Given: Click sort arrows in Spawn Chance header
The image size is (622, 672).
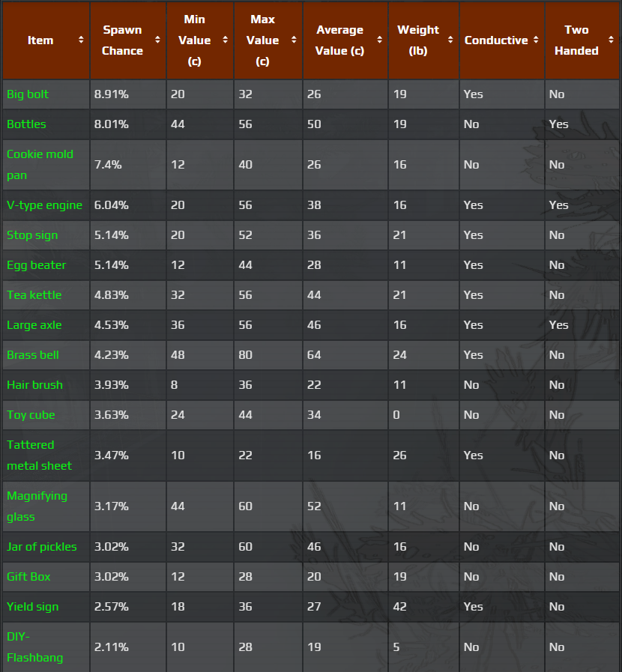Looking at the screenshot, I should pos(157,40).
